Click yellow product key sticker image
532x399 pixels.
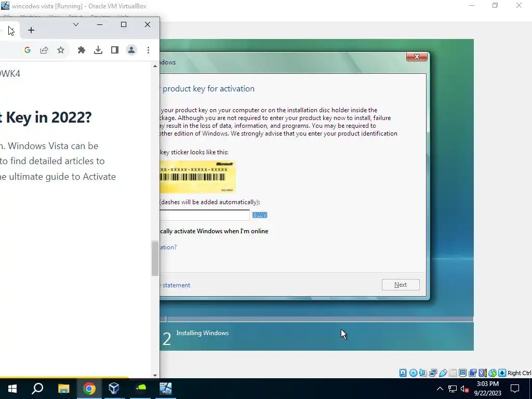[x=197, y=177]
